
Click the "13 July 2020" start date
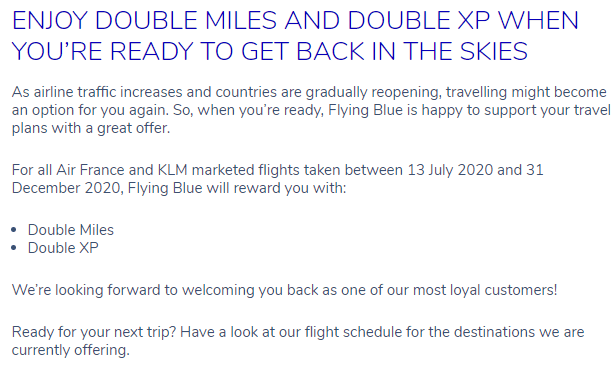(x=450, y=170)
